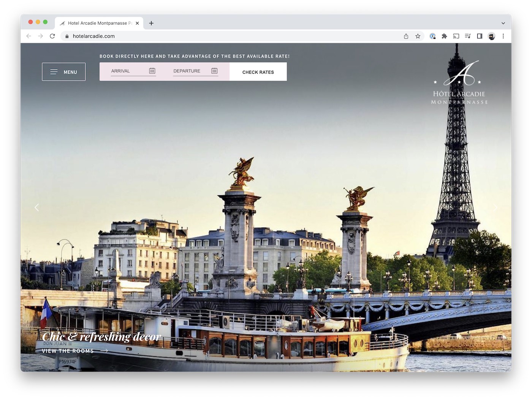Viewport: 532px width, 399px height.
Task: Click the hotelarcadie.com address bar
Action: pos(228,36)
